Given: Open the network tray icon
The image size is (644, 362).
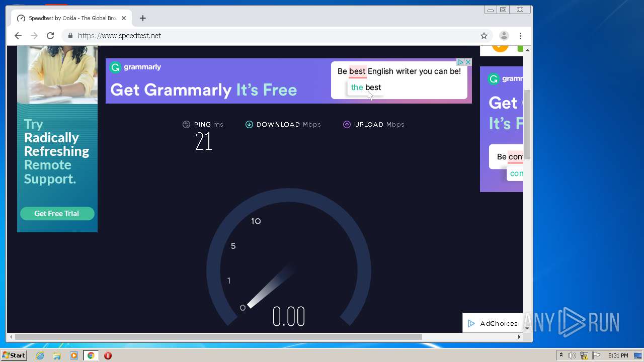Looking at the screenshot, I should [x=584, y=355].
